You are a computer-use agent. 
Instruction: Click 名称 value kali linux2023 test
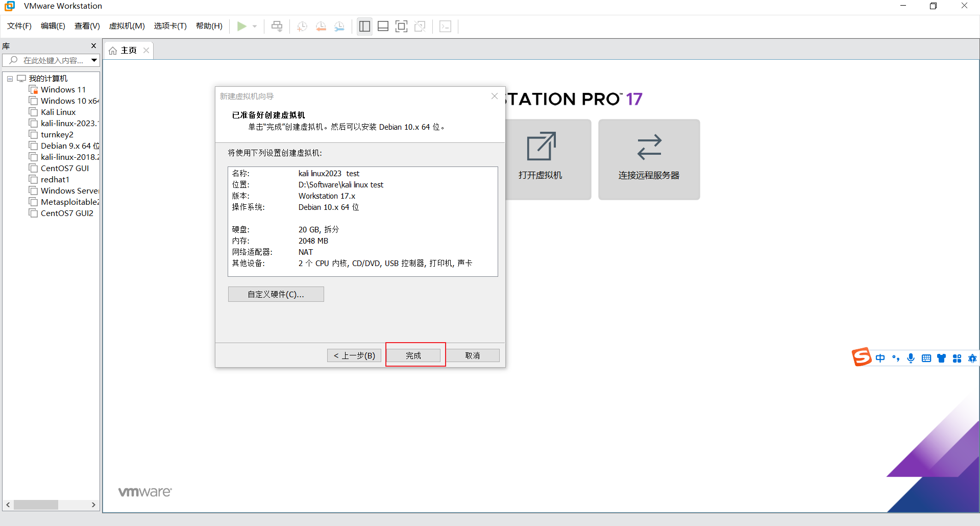tap(329, 174)
